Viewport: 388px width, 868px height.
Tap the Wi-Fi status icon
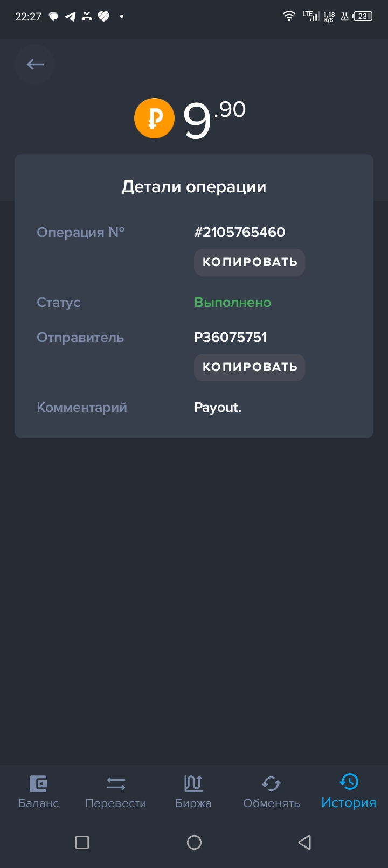[x=289, y=17]
